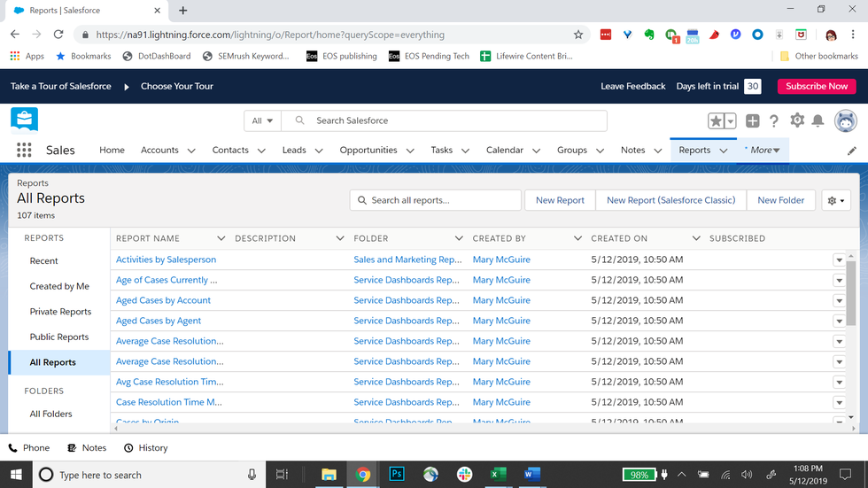This screenshot has height=488, width=868.
Task: Open the Global Actions plus icon
Action: point(752,121)
